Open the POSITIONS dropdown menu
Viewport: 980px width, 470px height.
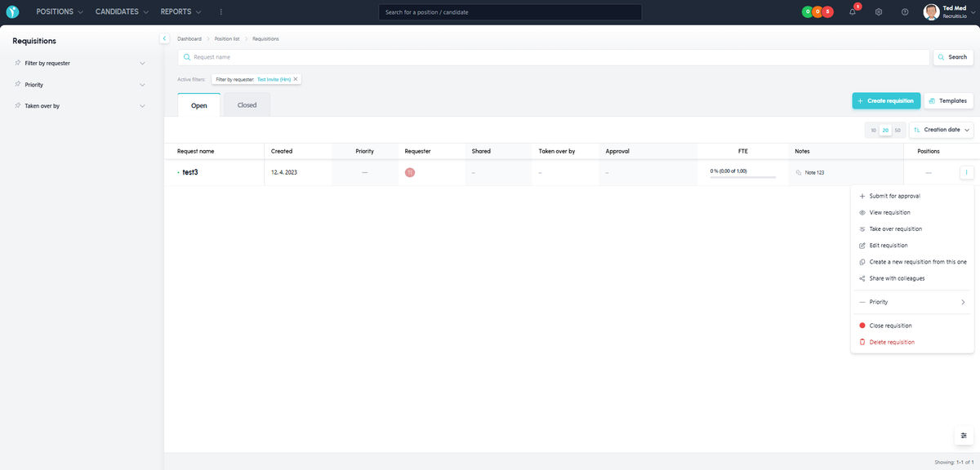point(60,12)
